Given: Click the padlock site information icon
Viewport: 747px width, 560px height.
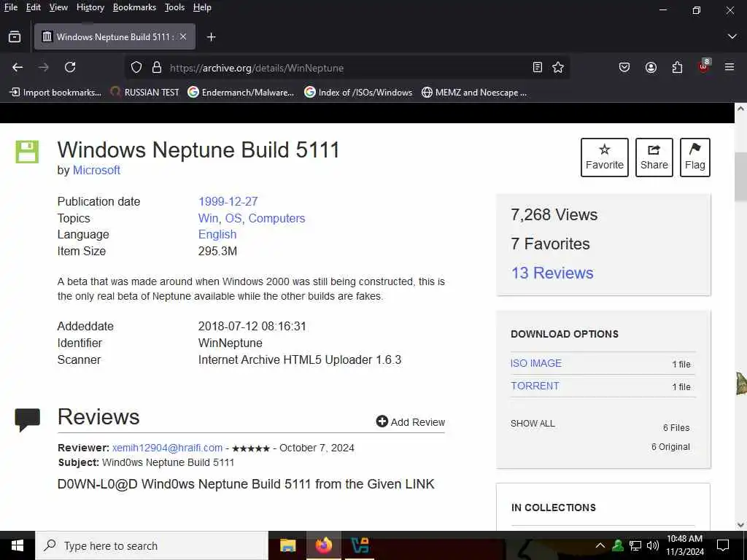Looking at the screenshot, I should pos(157,68).
